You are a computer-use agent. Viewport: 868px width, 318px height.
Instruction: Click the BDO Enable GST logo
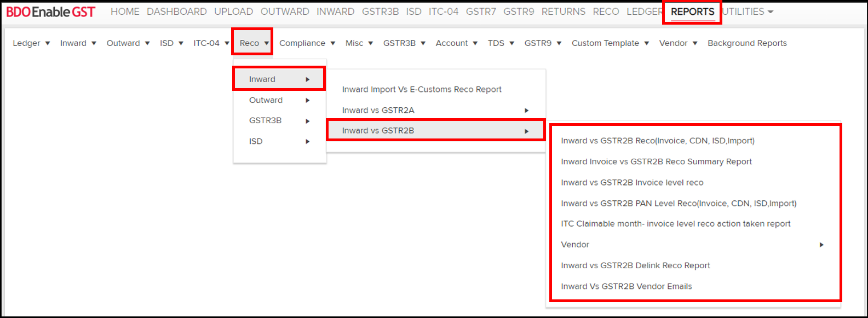click(x=50, y=11)
